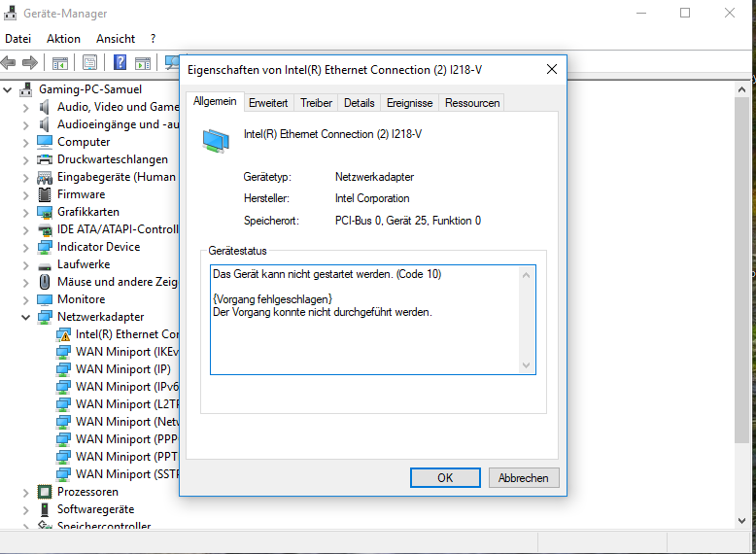Select the WAN Miniport (IP) entry
Viewport: 756px width, 554px height.
click(123, 369)
